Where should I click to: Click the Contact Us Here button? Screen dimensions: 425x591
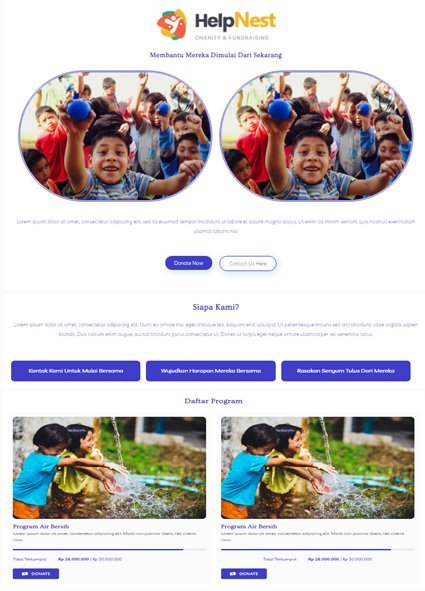(248, 263)
